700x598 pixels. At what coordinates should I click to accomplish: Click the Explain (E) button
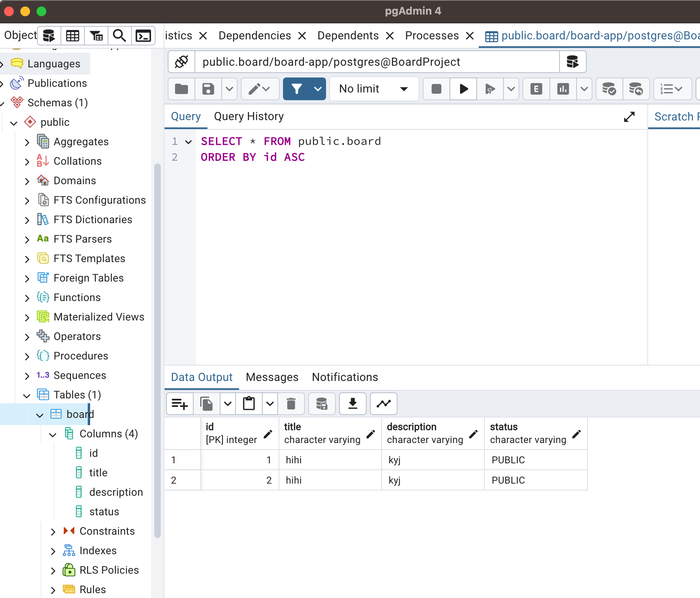536,89
